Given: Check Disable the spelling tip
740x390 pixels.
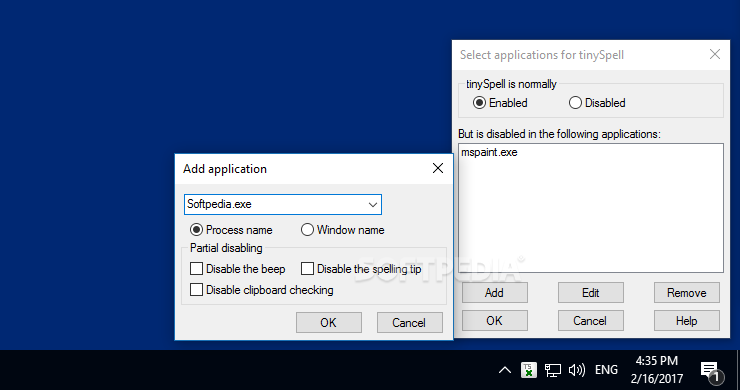Looking at the screenshot, I should (x=361, y=269).
